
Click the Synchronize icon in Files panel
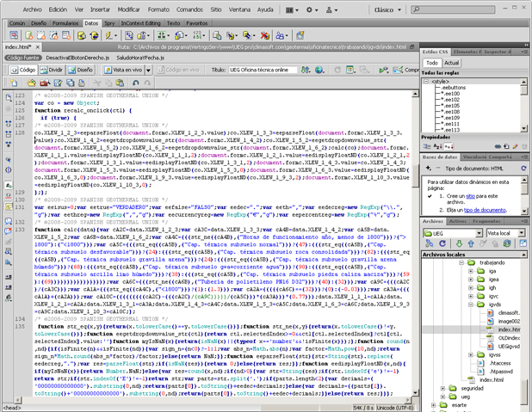tap(507, 243)
